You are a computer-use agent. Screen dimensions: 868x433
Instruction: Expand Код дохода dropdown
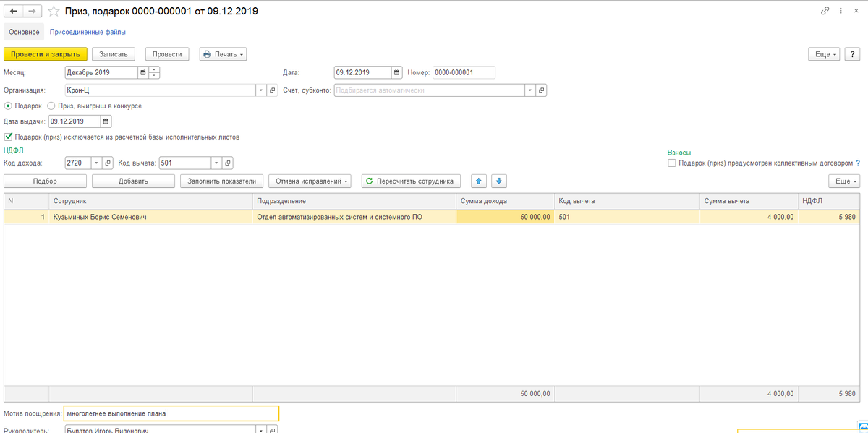coord(97,163)
